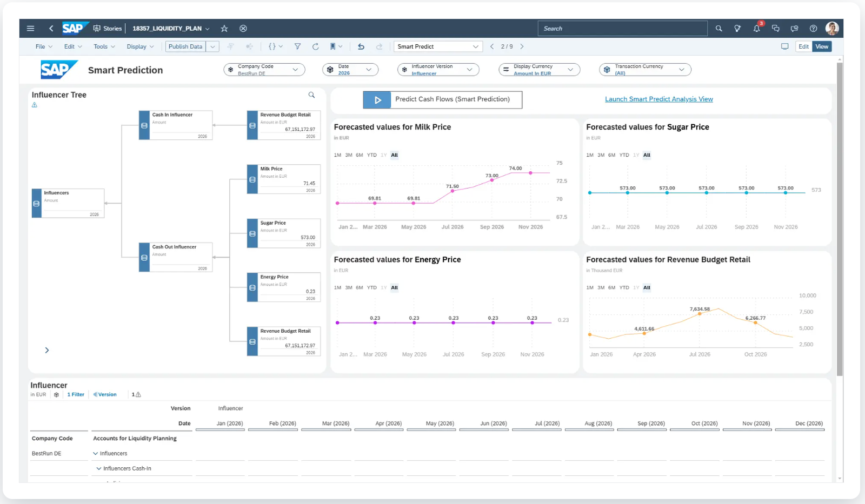Click in the top Search field
Viewport: 865px width, 504px height.
pyautogui.click(x=622, y=29)
